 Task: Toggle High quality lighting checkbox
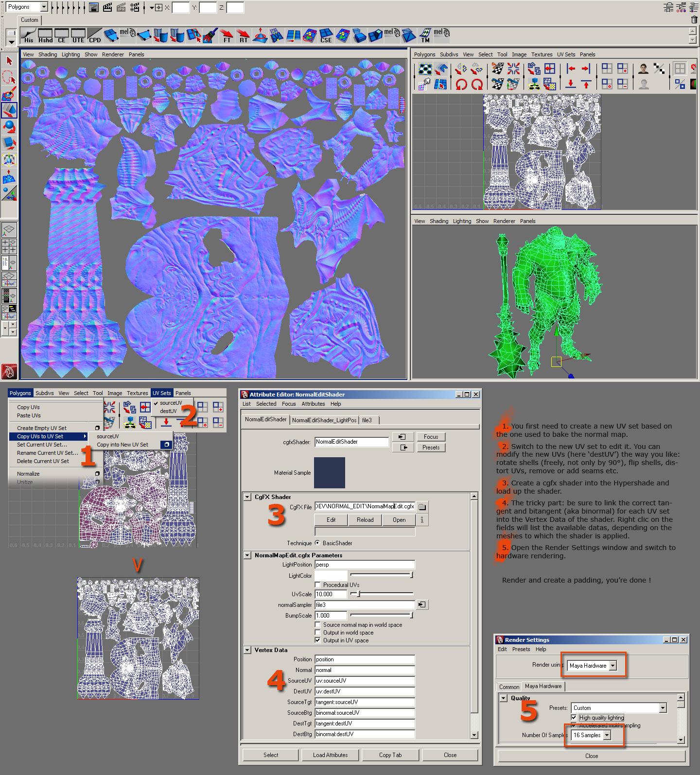click(x=574, y=717)
